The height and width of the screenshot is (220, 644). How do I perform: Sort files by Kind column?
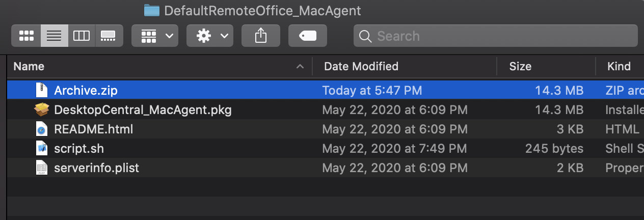(619, 66)
